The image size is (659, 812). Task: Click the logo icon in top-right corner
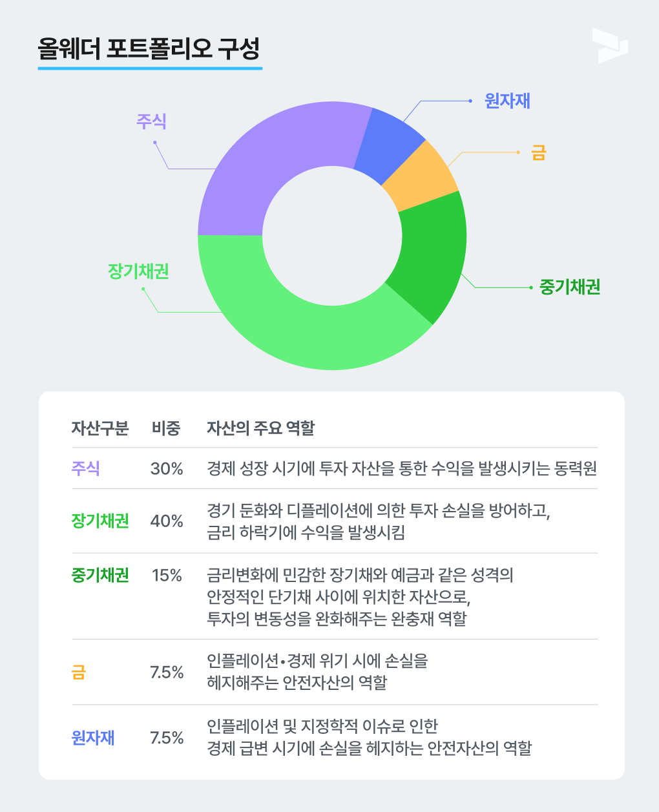click(x=609, y=45)
